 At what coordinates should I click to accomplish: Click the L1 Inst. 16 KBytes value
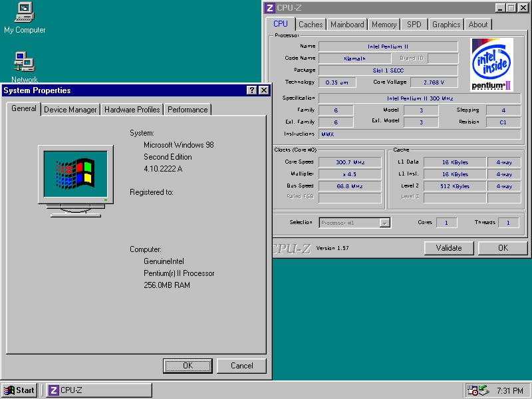pyautogui.click(x=455, y=174)
